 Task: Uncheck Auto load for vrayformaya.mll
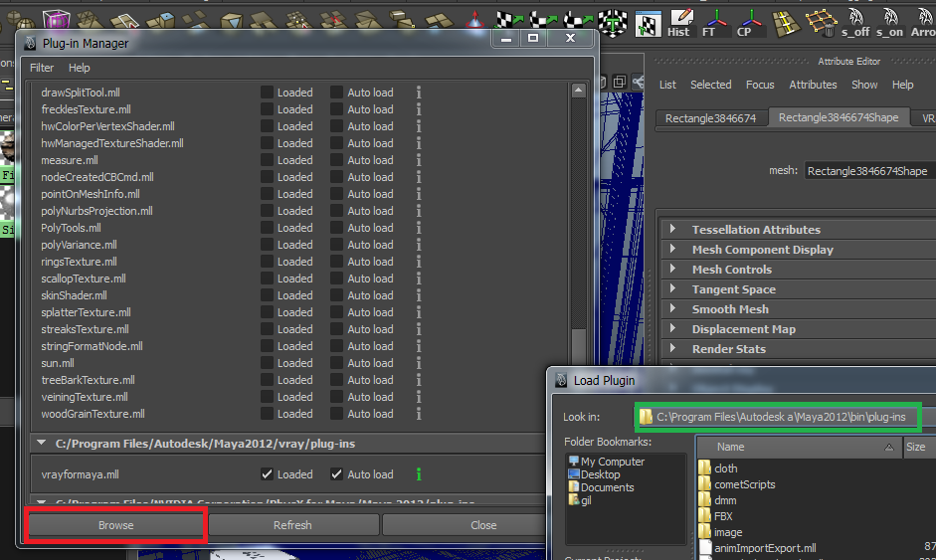(x=336, y=474)
